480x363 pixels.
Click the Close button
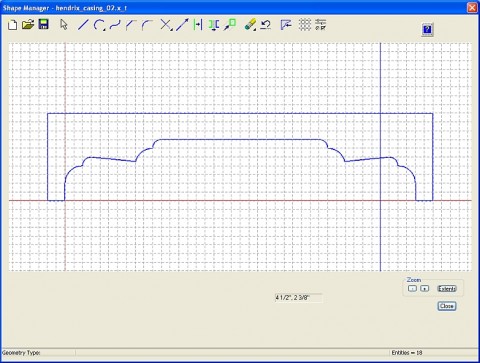point(447,306)
